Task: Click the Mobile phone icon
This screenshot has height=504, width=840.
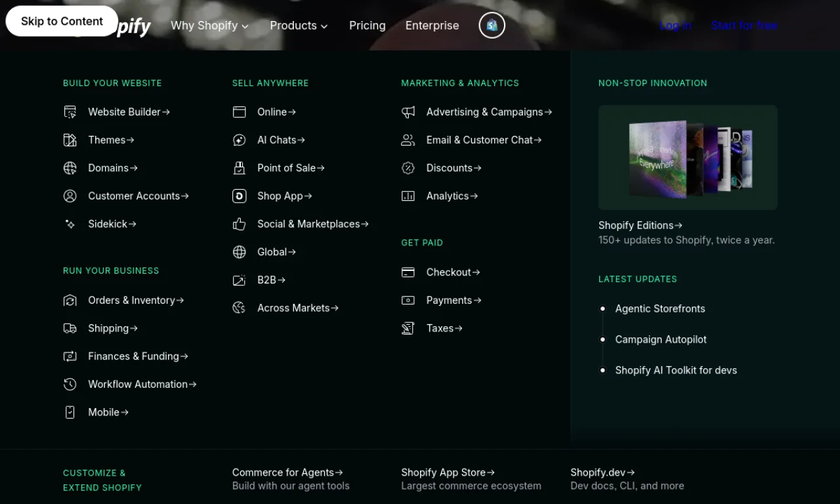Action: [x=70, y=412]
